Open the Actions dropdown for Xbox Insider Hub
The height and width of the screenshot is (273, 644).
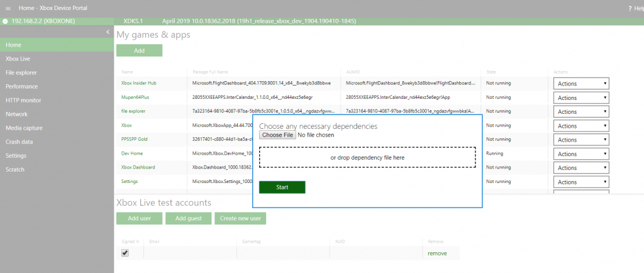(x=581, y=83)
